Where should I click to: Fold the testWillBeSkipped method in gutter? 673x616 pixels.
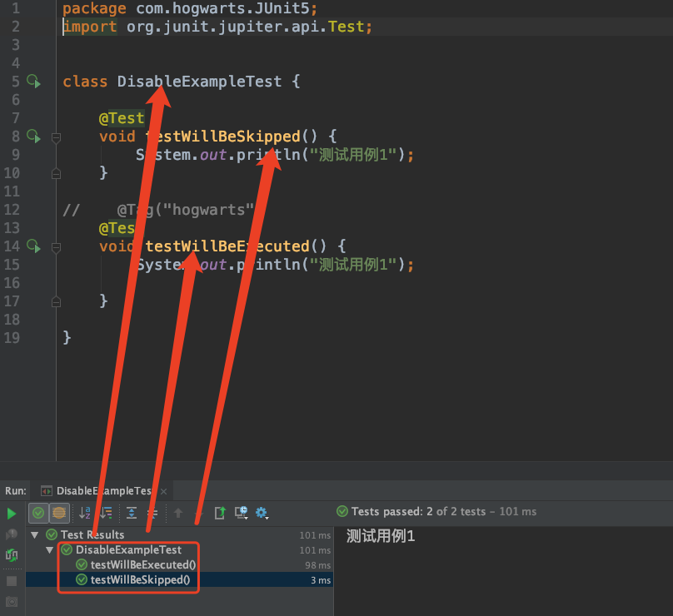pyautogui.click(x=56, y=137)
